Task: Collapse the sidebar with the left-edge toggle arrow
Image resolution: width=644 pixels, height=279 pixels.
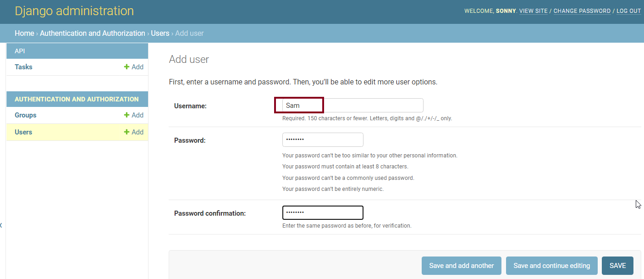Action: 1,225
